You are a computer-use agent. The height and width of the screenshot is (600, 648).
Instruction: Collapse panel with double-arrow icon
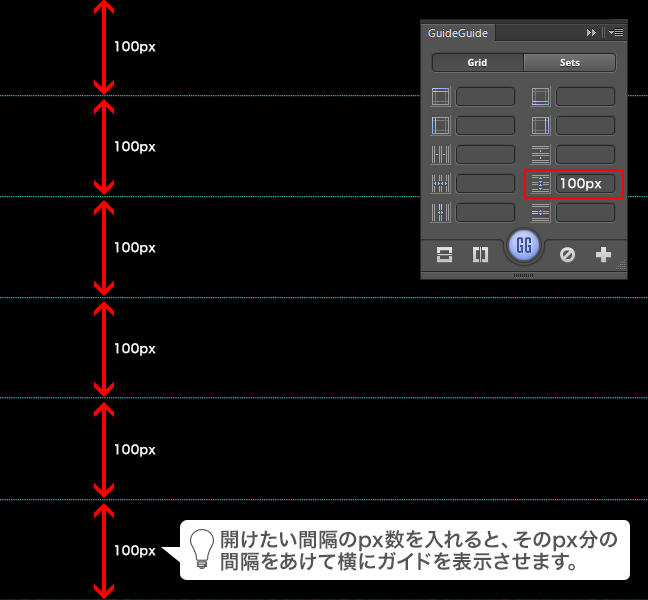[x=591, y=32]
